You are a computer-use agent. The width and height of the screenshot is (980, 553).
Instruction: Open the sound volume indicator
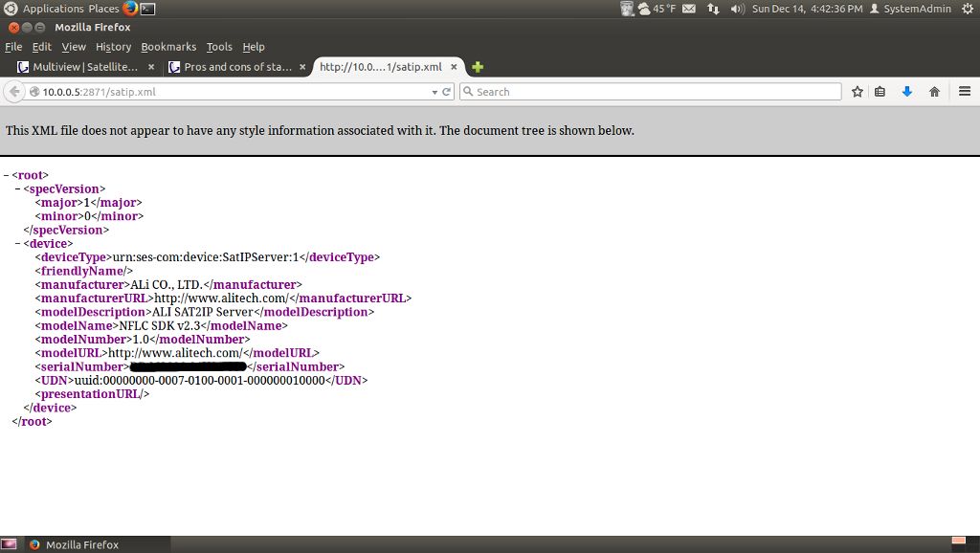coord(738,9)
